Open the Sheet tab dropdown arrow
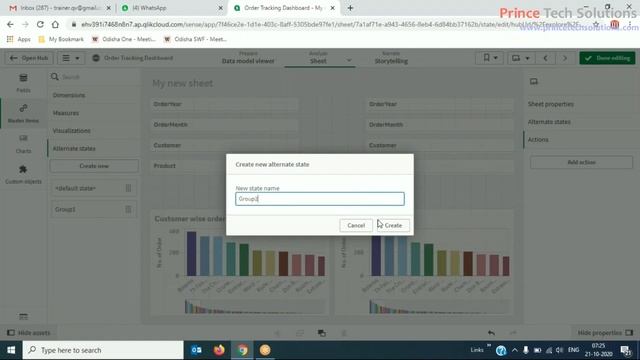Screen dimensions: 640x360 349,60
